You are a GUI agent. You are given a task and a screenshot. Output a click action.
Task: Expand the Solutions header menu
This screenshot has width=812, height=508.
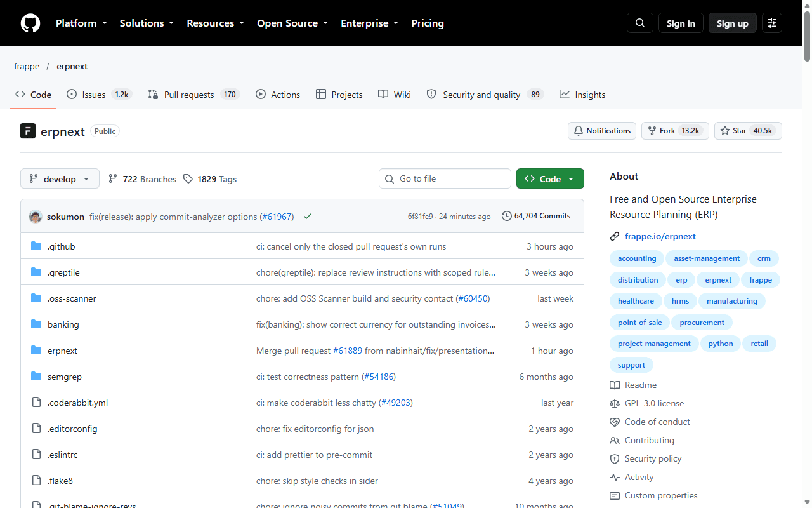147,23
